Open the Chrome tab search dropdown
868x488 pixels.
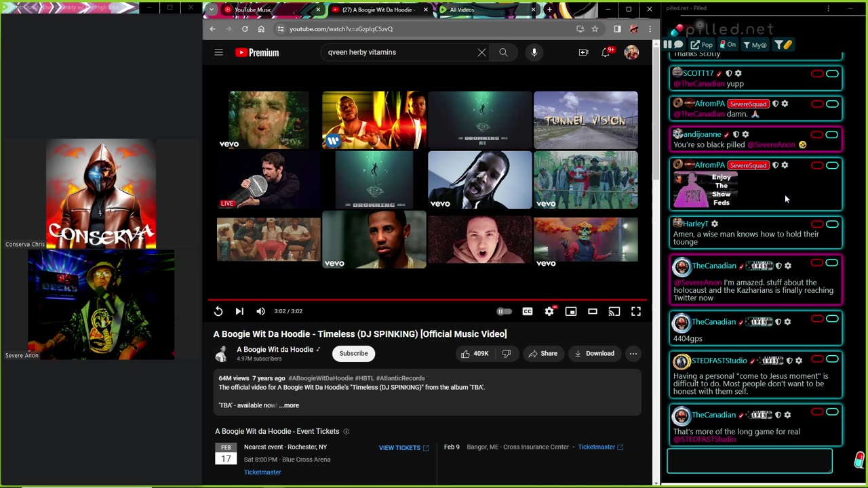click(212, 9)
